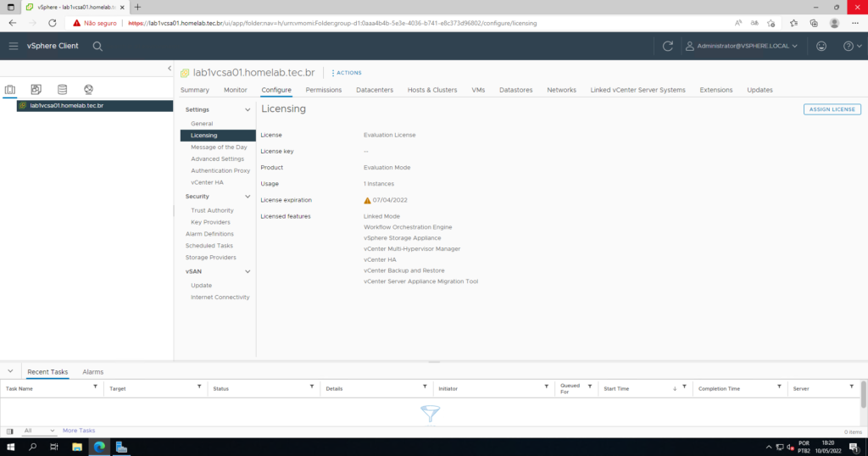Collapse the Recent Tasks bottom panel
The height and width of the screenshot is (456, 868).
coord(10,371)
